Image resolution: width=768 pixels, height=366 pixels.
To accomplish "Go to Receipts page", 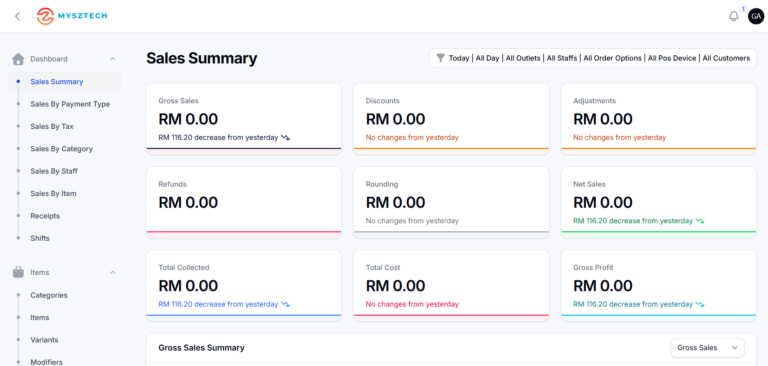I will pyautogui.click(x=45, y=216).
